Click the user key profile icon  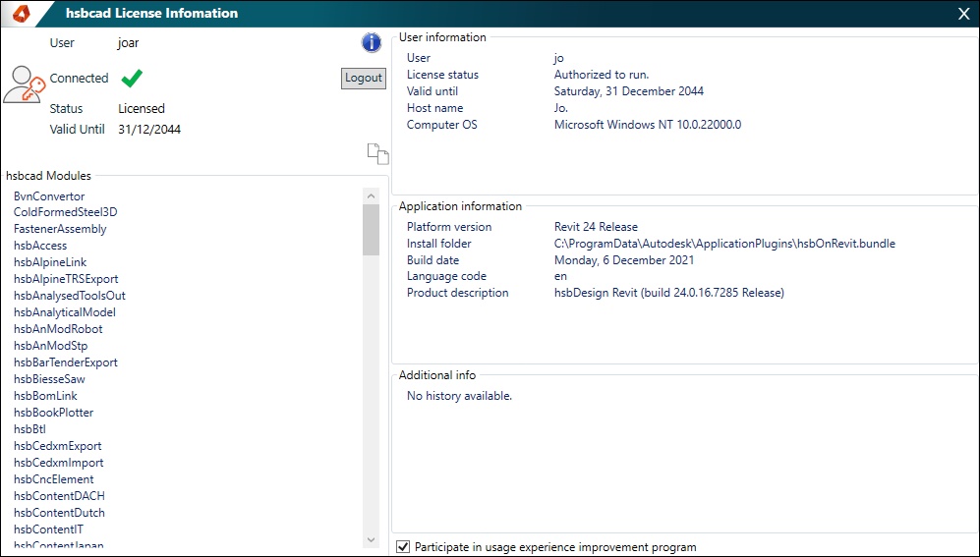click(24, 84)
